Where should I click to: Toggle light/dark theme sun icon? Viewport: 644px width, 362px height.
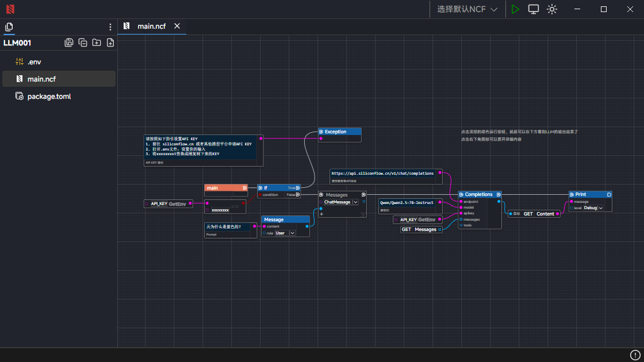click(x=552, y=9)
